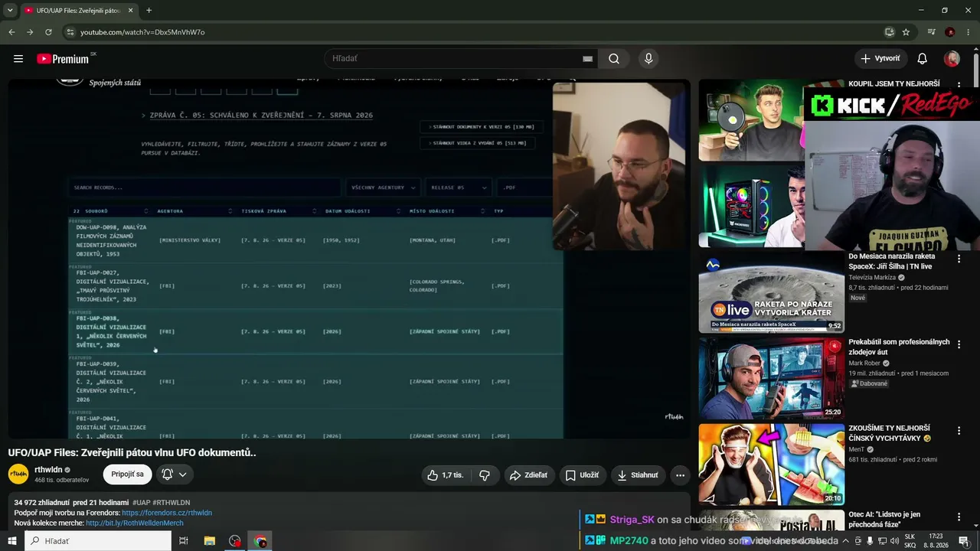Open a new browser tab
The image size is (980, 551).
pos(149,11)
